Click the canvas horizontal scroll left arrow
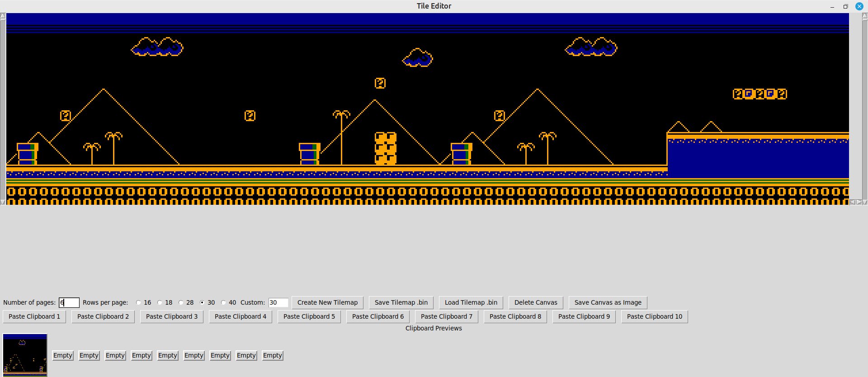 coord(852,202)
